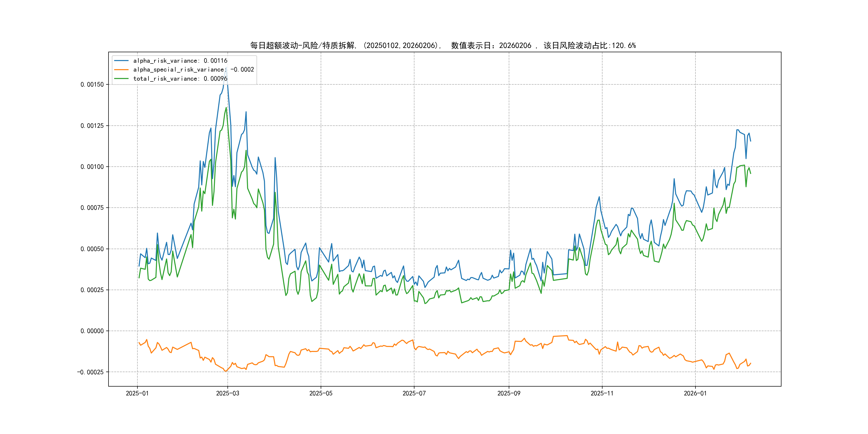Click the 0.00125 y-axis tick label
The image size is (868, 434).
pos(92,126)
